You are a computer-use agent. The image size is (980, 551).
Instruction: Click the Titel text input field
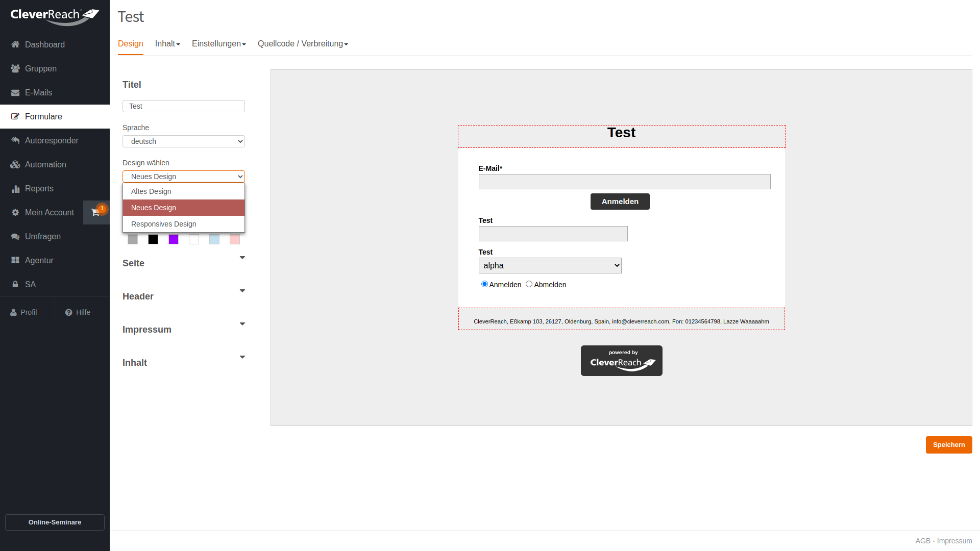coord(183,106)
